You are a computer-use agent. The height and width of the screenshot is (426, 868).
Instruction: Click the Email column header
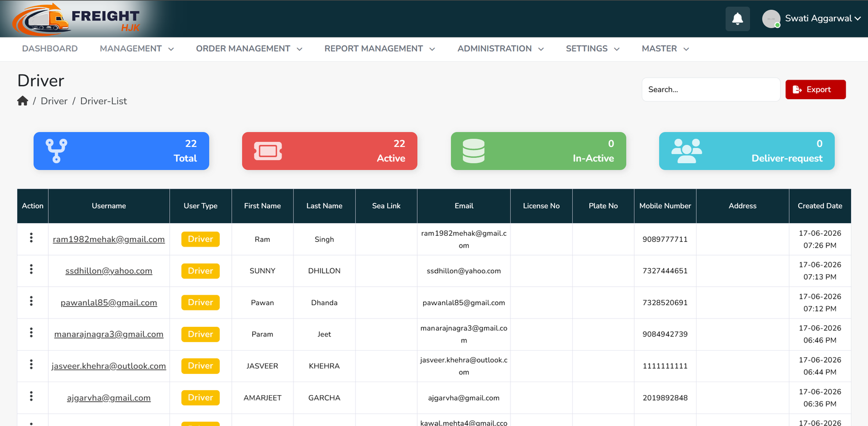pyautogui.click(x=464, y=206)
